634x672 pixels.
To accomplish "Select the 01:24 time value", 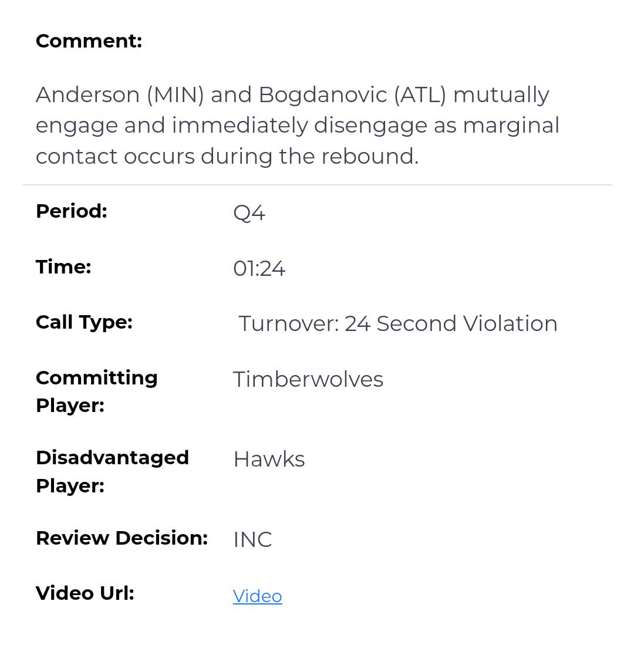I will pyautogui.click(x=259, y=269).
